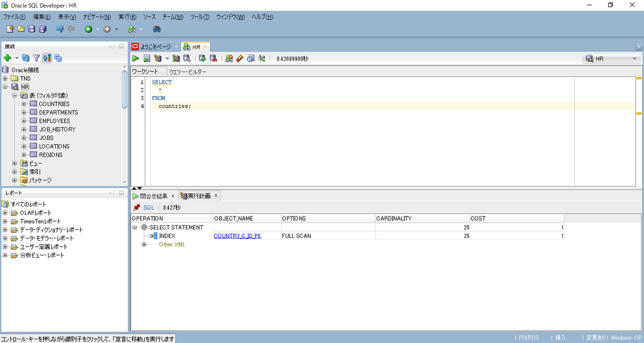The image size is (644, 343).
Task: Open the SQL worksheet connection dropdown in the main toolbar
Action: 141,29
